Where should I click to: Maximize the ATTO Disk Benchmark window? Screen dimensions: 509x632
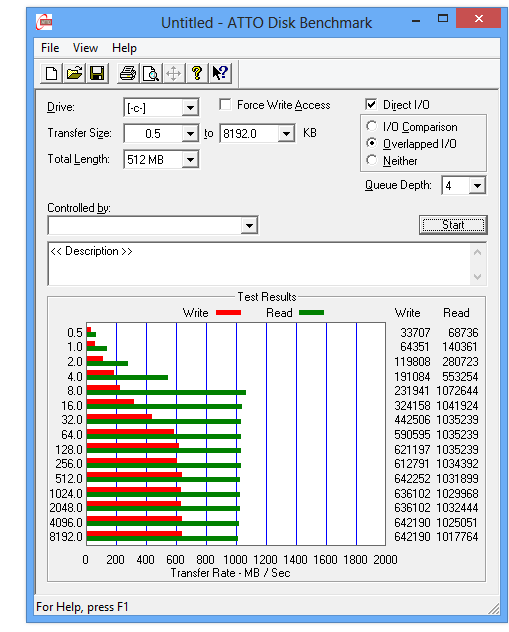[443, 19]
